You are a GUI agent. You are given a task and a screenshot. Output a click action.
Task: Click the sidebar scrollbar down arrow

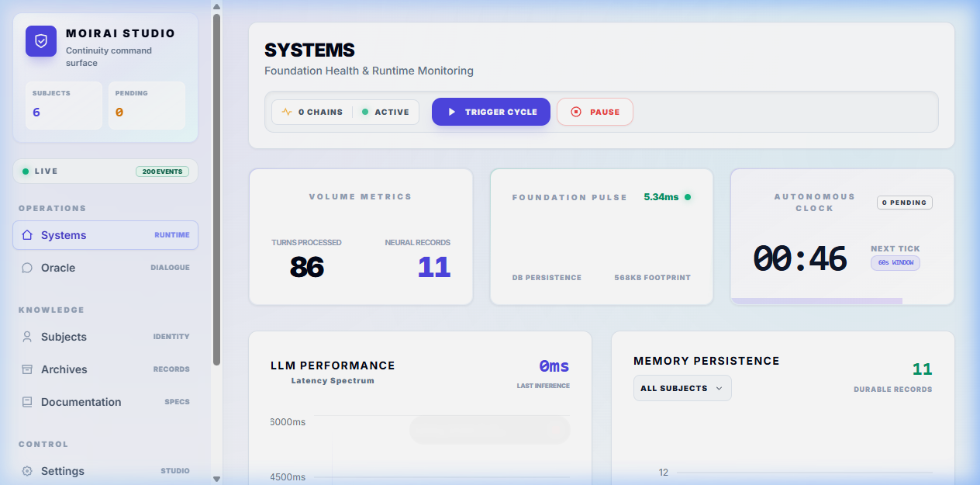[x=216, y=479]
